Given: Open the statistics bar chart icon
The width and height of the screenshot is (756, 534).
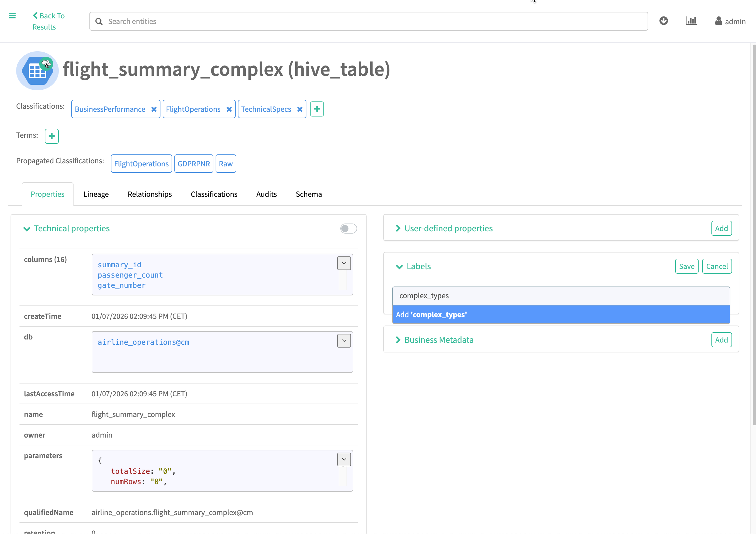Looking at the screenshot, I should point(691,21).
